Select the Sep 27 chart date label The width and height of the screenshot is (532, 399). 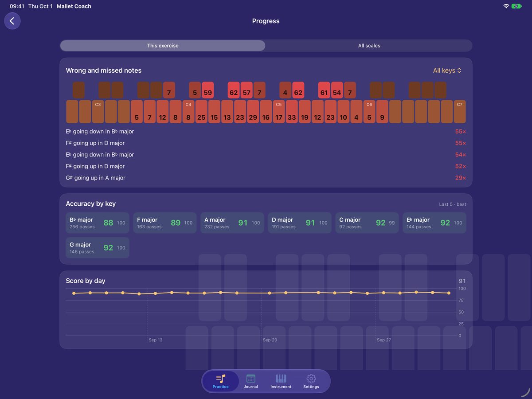click(x=384, y=340)
